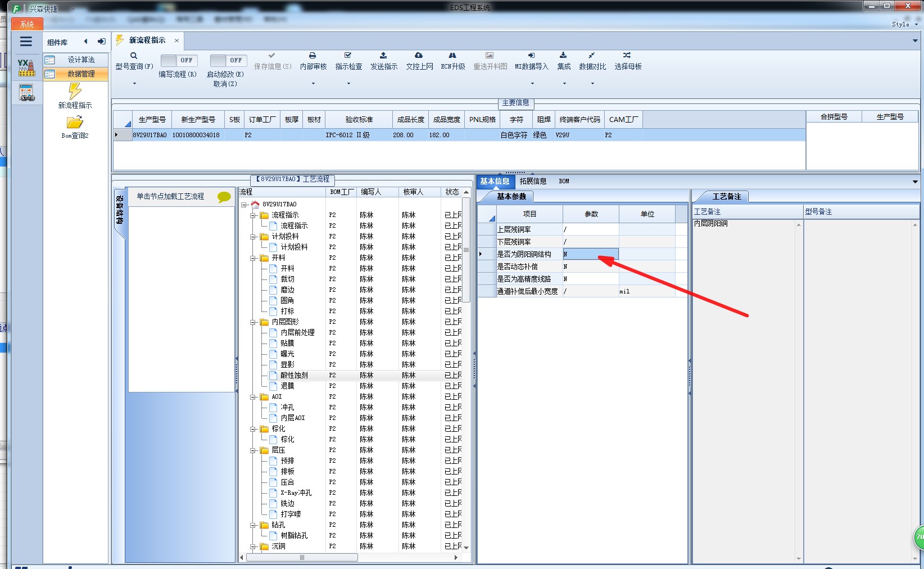Click the 指示检查 check icon

click(348, 56)
